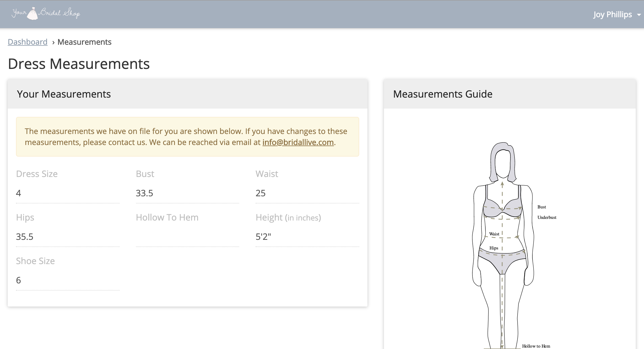644x349 pixels.
Task: Click the Measurements Guide panel header
Action: 510,94
